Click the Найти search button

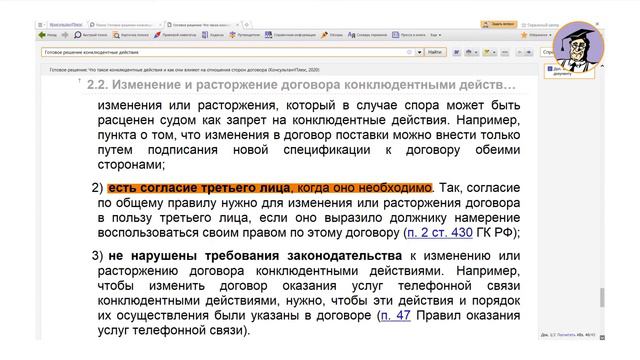click(x=435, y=52)
